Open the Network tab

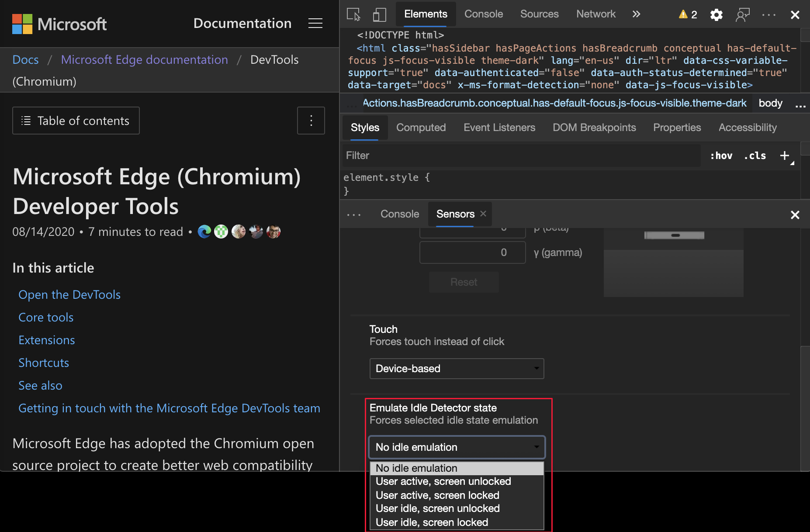[x=596, y=14]
